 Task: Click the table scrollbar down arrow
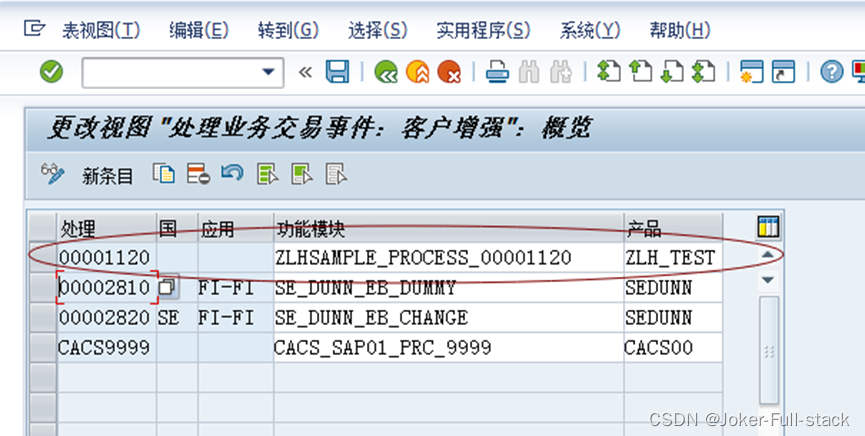[x=768, y=280]
